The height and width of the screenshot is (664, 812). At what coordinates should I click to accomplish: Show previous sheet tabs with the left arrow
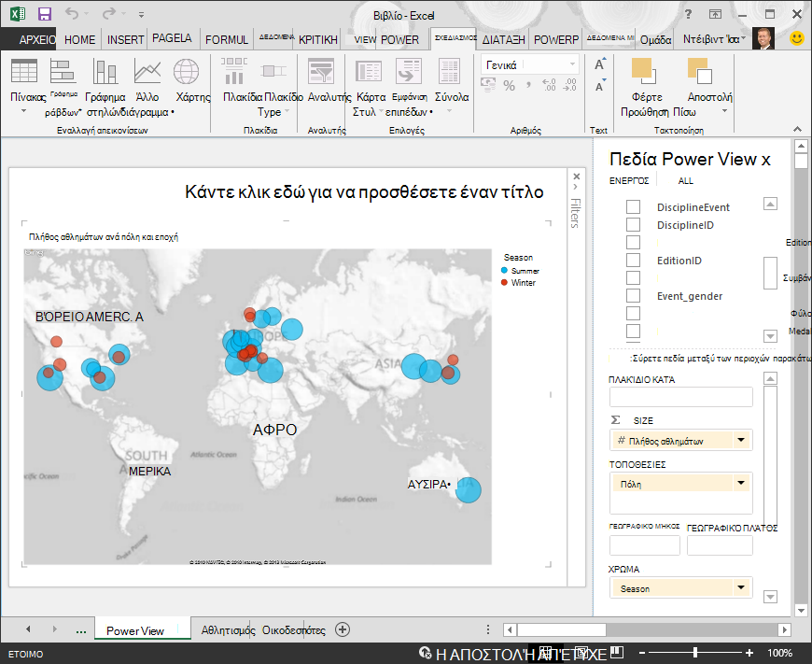(28, 629)
